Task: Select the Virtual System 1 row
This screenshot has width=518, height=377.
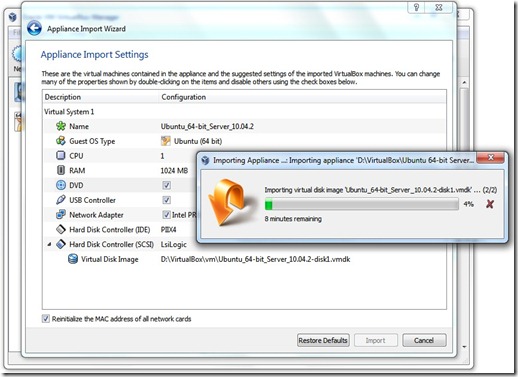Action: [x=244, y=112]
